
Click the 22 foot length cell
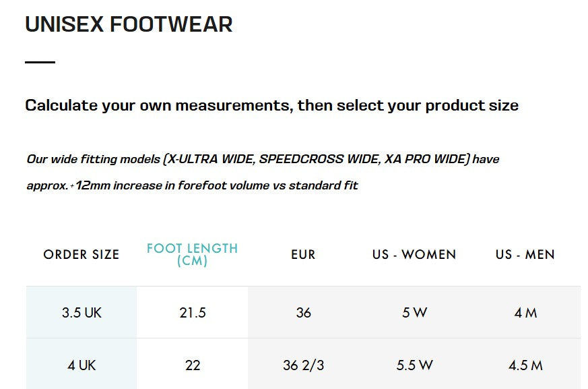click(x=192, y=365)
